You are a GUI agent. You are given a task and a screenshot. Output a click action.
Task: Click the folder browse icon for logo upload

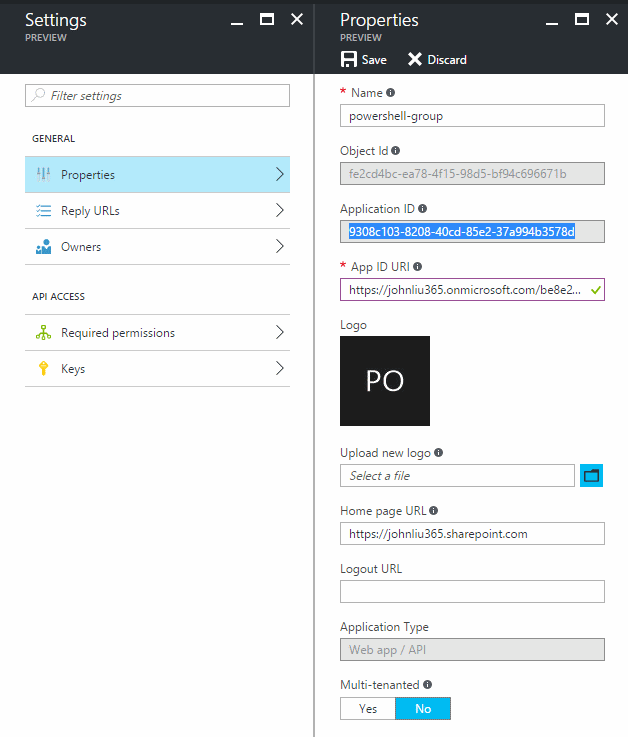pyautogui.click(x=592, y=476)
